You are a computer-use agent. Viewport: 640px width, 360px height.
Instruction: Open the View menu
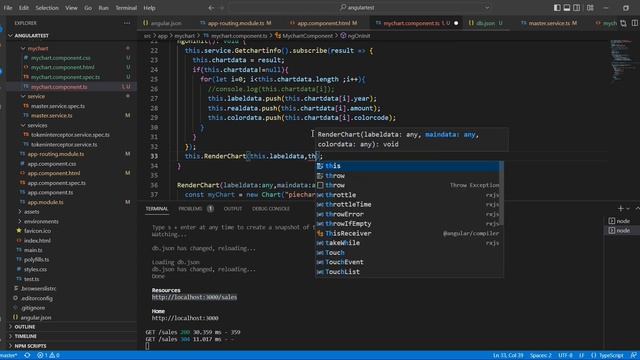click(x=71, y=8)
